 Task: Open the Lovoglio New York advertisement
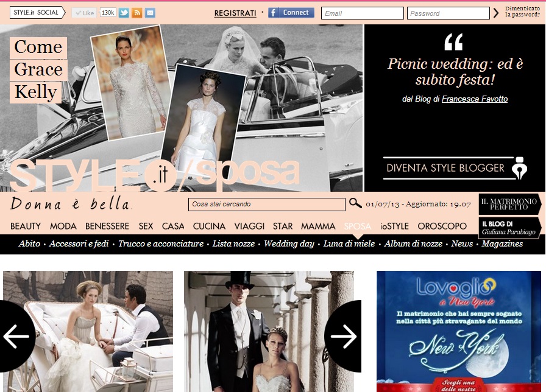(458, 331)
